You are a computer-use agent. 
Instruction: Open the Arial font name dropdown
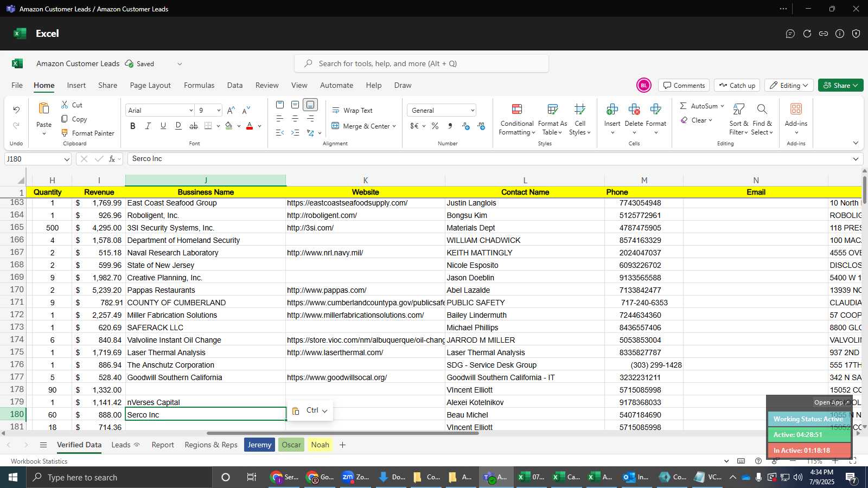191,110
